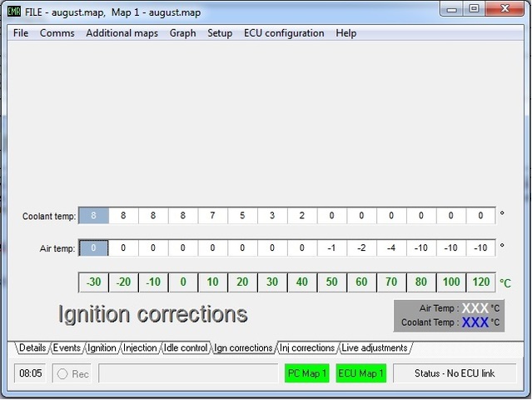Open the Graph menu
Screen dimensions: 532x400
tap(182, 33)
